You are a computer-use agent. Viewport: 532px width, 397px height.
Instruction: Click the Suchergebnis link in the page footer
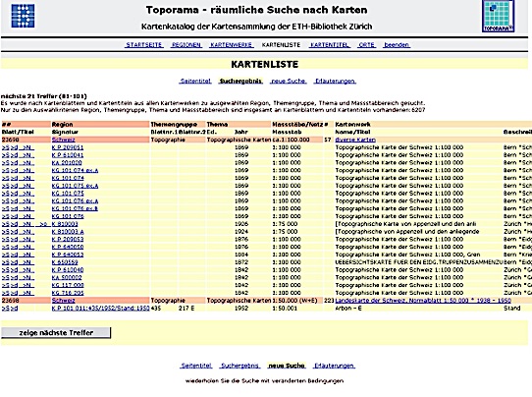(239, 366)
